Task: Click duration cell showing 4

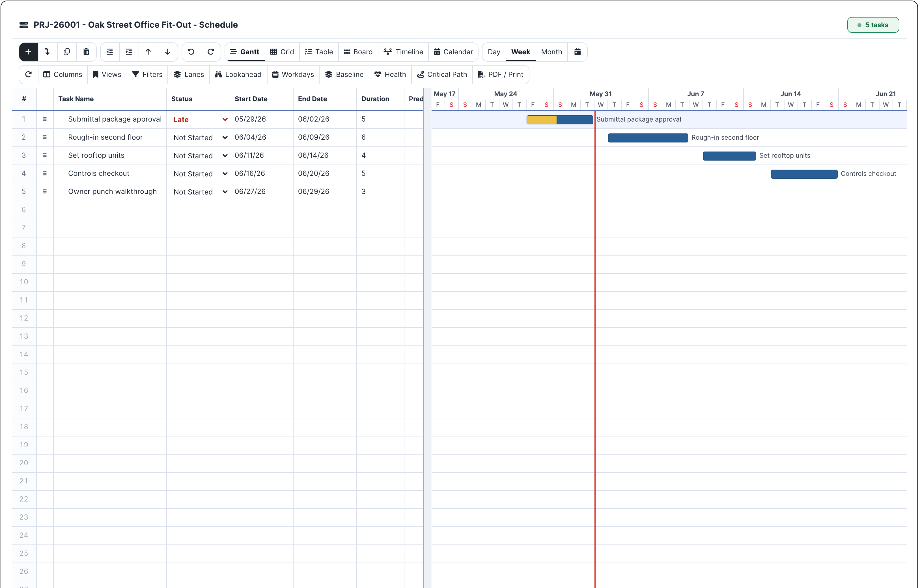Action: (x=380, y=155)
